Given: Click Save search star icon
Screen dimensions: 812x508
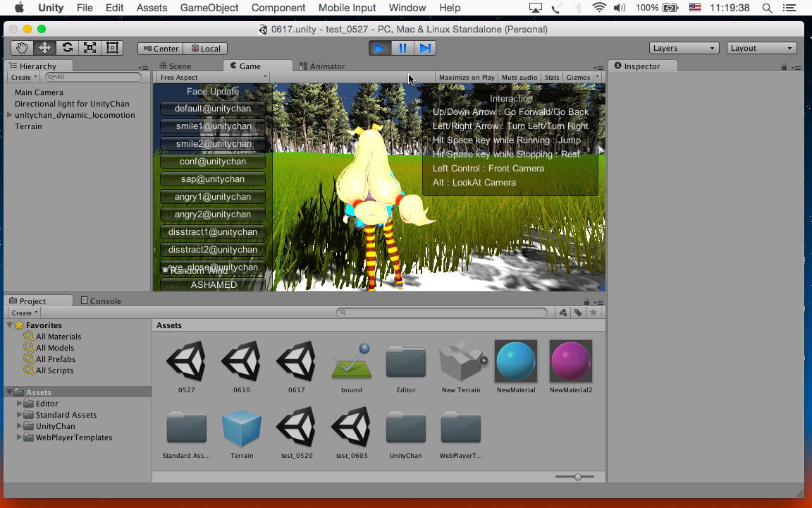Looking at the screenshot, I should pos(593,313).
